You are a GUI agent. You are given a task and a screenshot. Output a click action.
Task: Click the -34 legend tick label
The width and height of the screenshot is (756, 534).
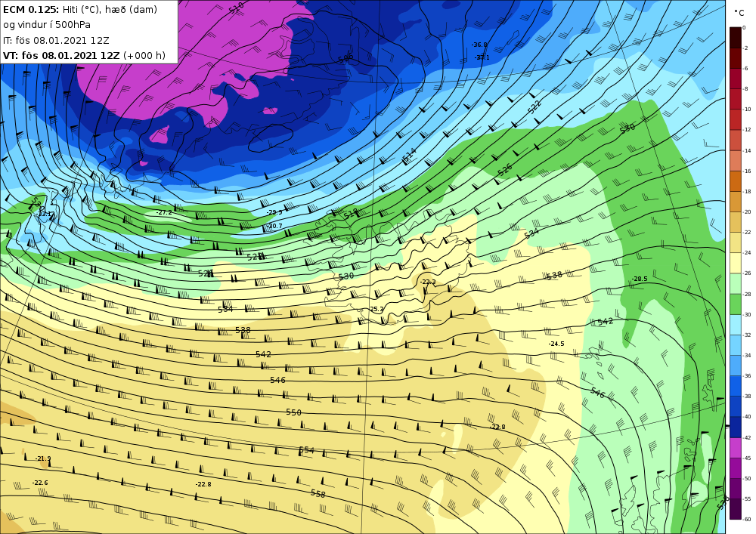pos(746,355)
